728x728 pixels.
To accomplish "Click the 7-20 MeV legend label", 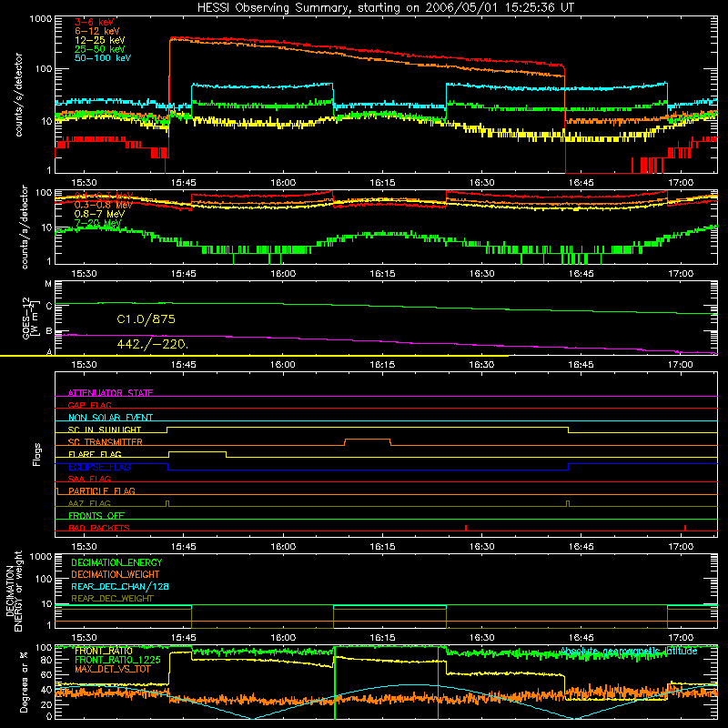I will (x=97, y=223).
